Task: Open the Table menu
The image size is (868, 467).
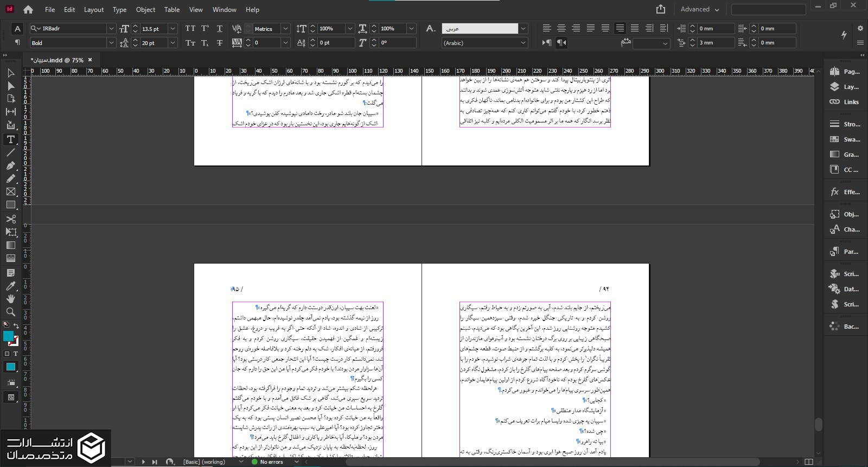Action: (171, 10)
